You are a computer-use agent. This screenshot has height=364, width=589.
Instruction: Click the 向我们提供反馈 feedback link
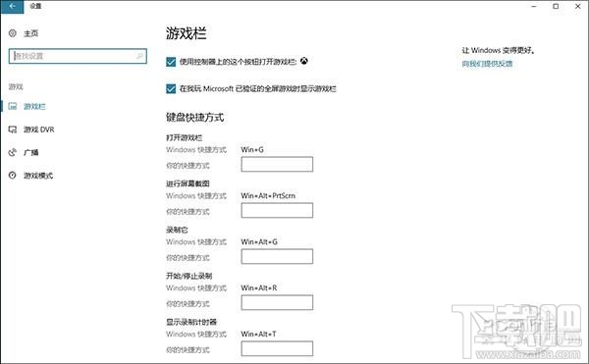pyautogui.click(x=487, y=64)
